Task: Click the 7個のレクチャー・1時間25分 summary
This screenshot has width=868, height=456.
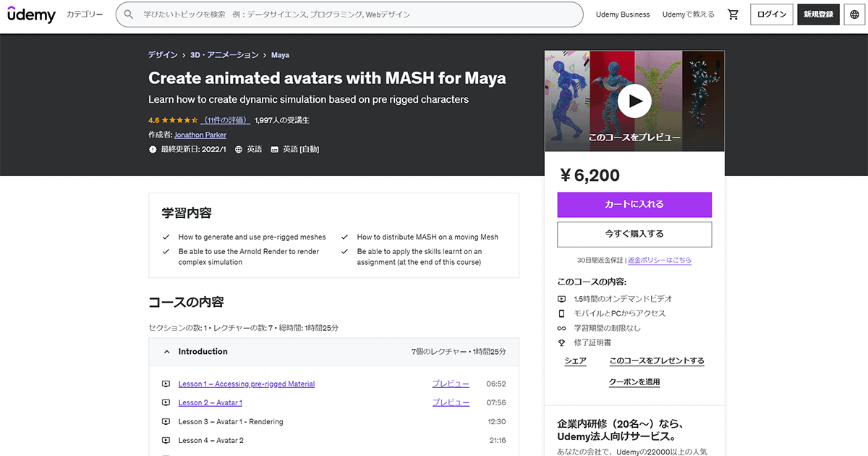Action: [x=459, y=352]
